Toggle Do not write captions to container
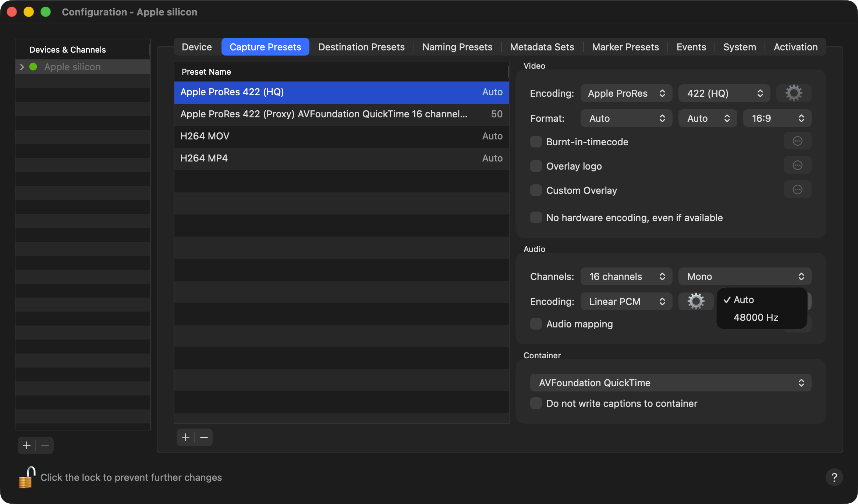This screenshot has height=504, width=858. [x=536, y=403]
